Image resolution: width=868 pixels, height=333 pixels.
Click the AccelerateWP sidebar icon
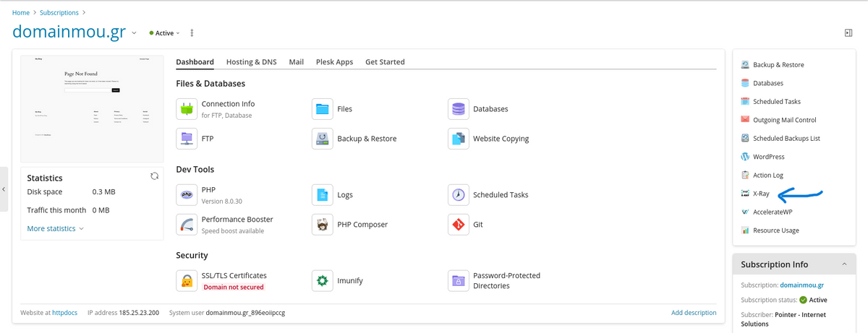tap(745, 212)
